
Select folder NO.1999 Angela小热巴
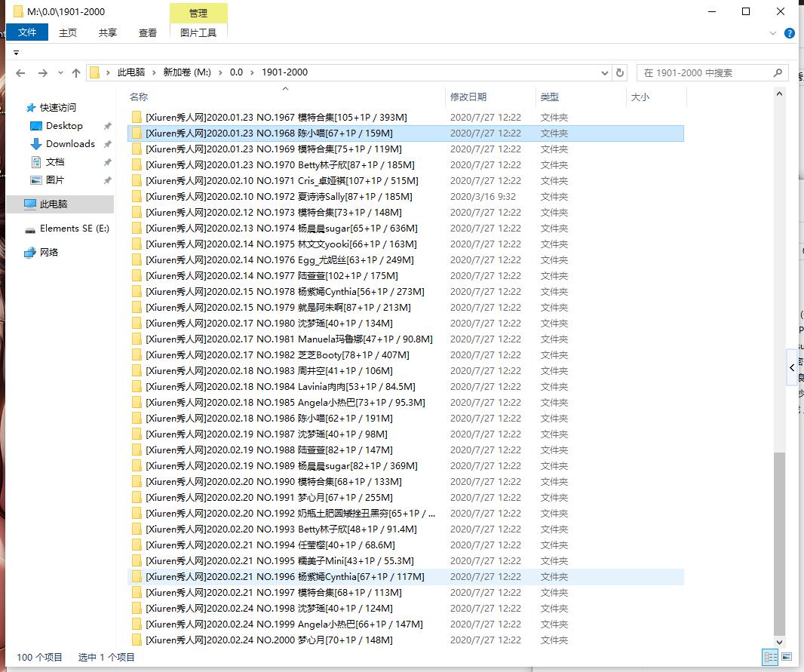click(x=406, y=624)
